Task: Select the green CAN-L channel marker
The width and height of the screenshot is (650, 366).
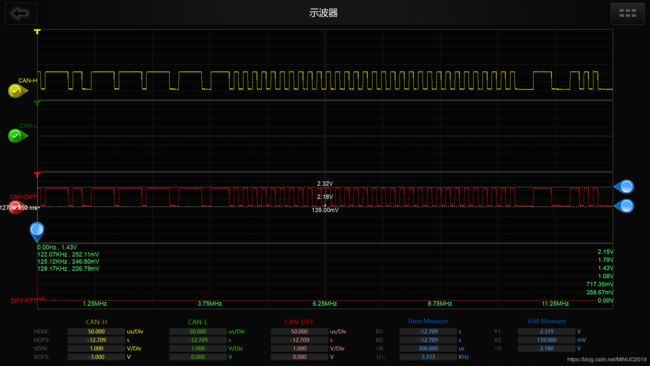Action: click(x=17, y=136)
